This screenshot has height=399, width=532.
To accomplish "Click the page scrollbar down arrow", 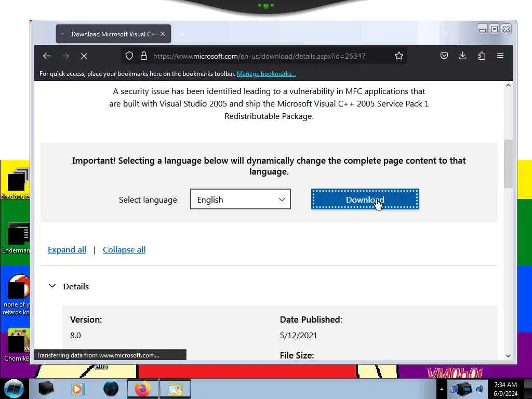I will (x=508, y=355).
